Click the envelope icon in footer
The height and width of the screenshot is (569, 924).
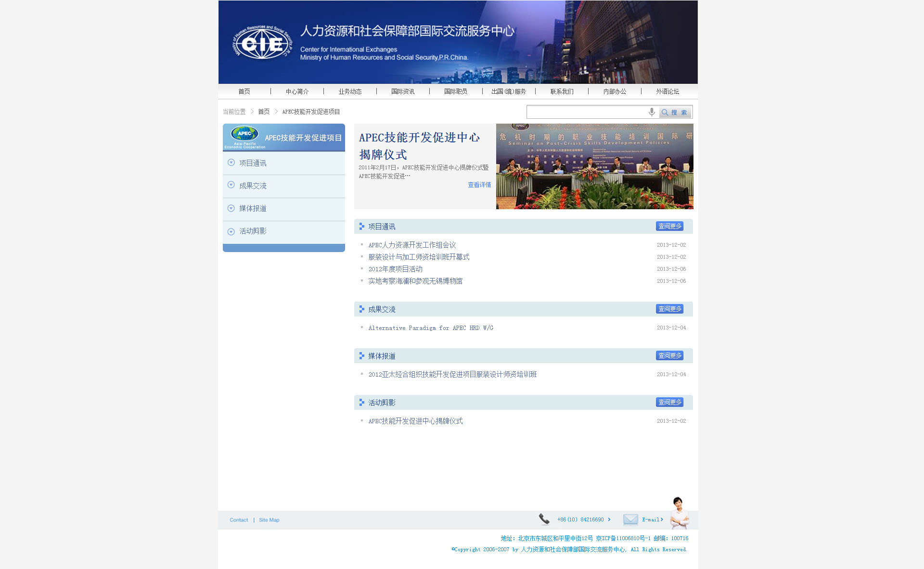click(630, 519)
